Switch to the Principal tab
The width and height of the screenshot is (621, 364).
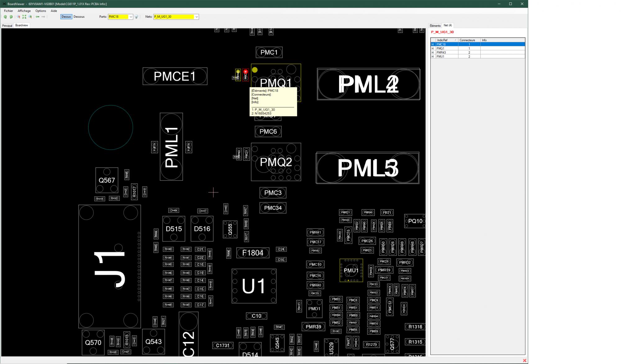pos(7,26)
